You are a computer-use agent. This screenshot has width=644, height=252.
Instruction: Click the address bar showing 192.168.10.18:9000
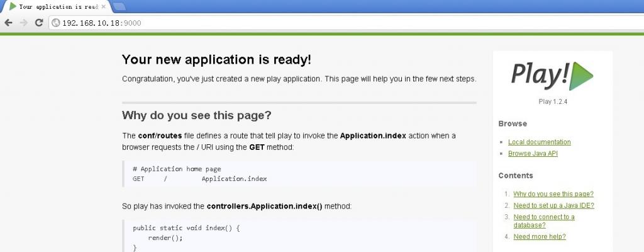tap(345, 23)
